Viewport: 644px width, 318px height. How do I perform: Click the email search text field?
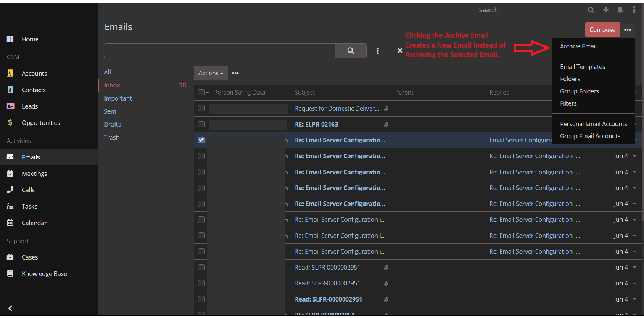(x=219, y=51)
